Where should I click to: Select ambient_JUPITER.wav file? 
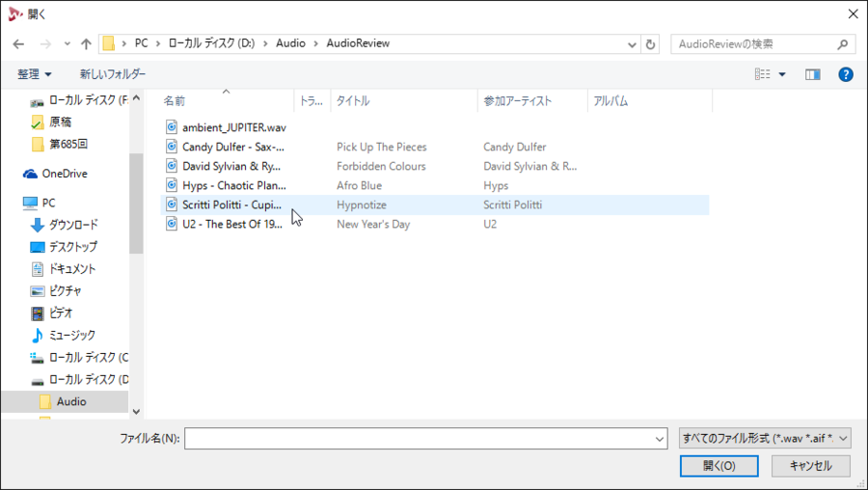tap(234, 127)
